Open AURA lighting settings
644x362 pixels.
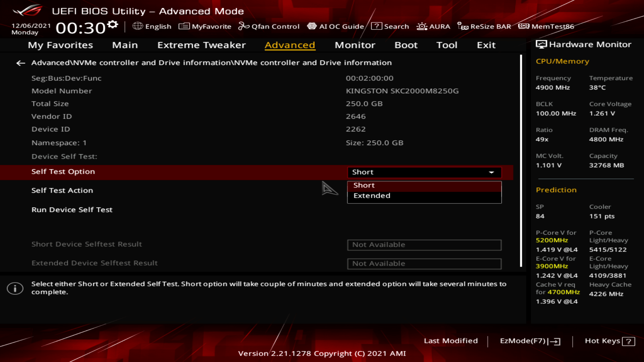click(433, 26)
